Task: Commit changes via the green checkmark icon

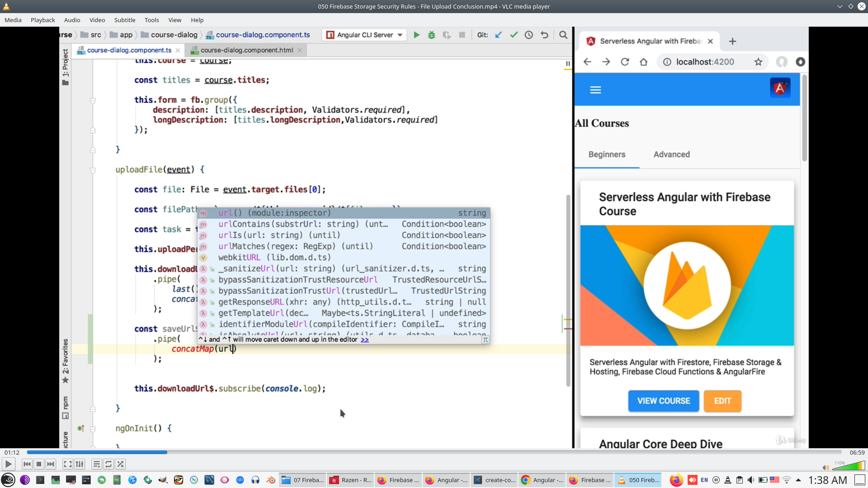Action: point(514,34)
